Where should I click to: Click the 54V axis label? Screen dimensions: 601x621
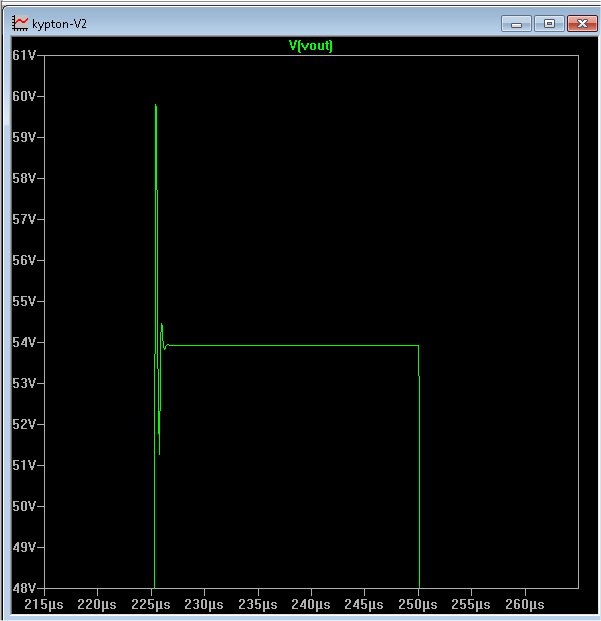(x=24, y=342)
